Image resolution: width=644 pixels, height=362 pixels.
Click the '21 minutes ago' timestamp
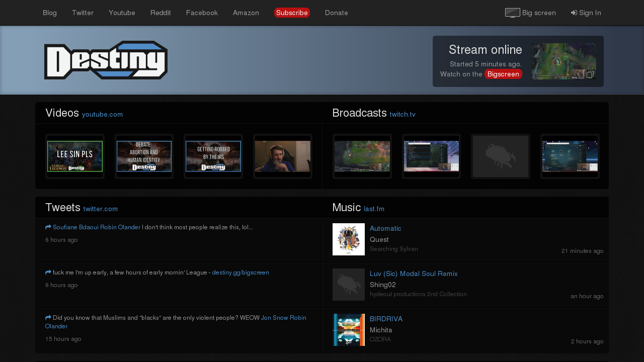coord(583,251)
